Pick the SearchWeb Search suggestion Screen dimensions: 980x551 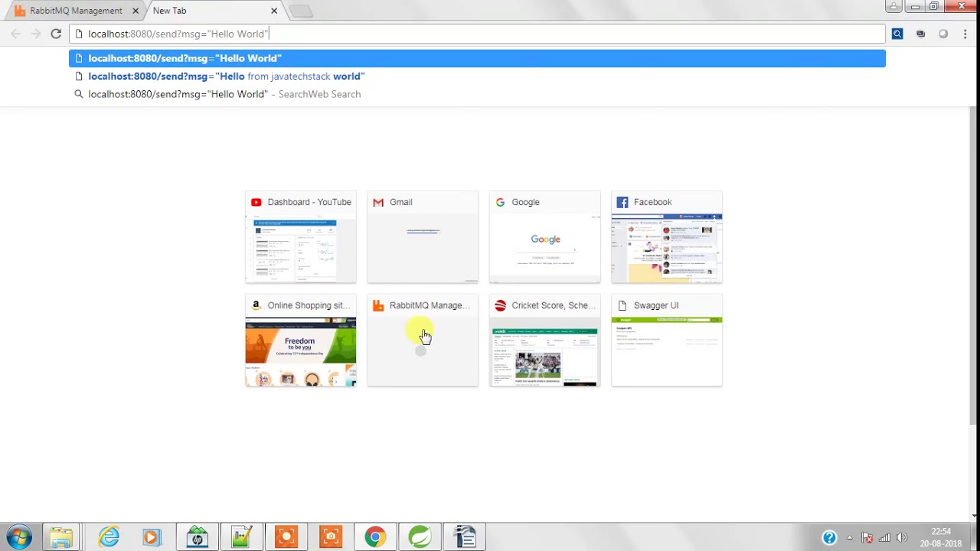tap(477, 94)
